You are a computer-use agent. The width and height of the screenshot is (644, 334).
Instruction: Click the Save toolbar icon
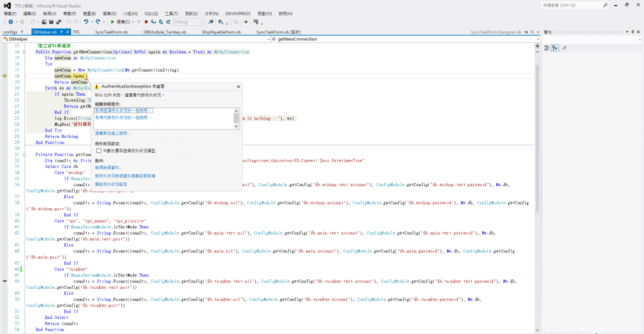click(x=51, y=22)
